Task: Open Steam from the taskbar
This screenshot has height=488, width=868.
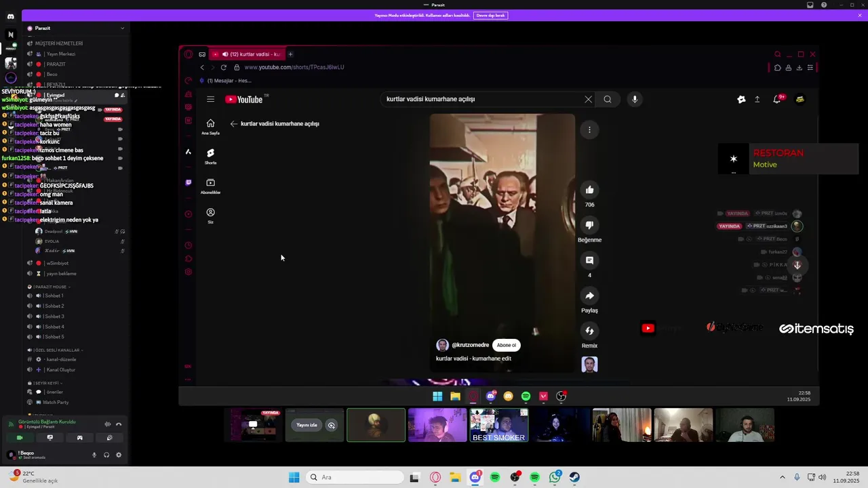Action: tap(574, 477)
